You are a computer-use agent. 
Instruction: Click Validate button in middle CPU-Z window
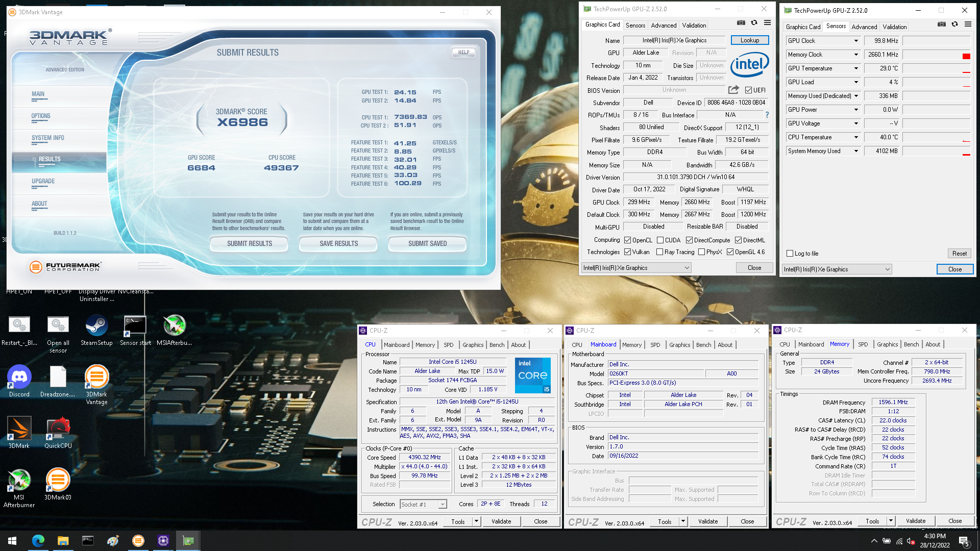pos(708,521)
